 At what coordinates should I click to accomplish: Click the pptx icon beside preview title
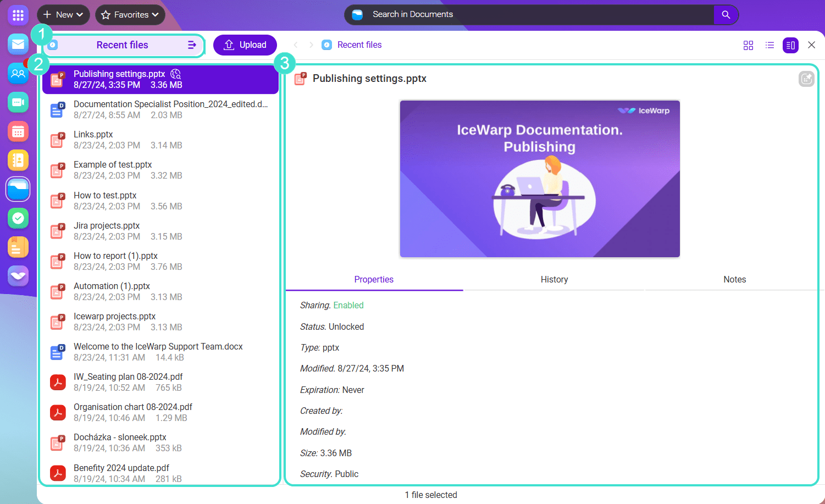pos(300,79)
